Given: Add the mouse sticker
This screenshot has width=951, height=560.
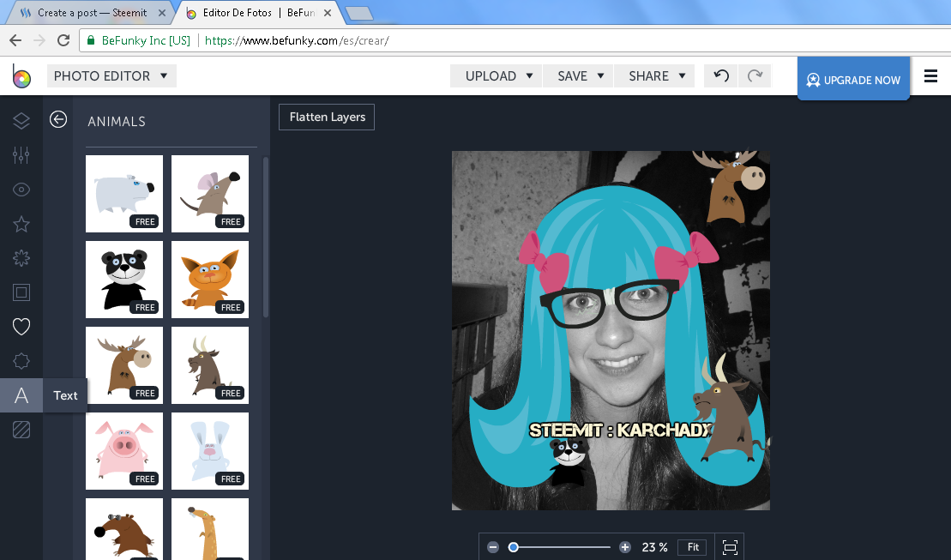Looking at the screenshot, I should [x=210, y=194].
